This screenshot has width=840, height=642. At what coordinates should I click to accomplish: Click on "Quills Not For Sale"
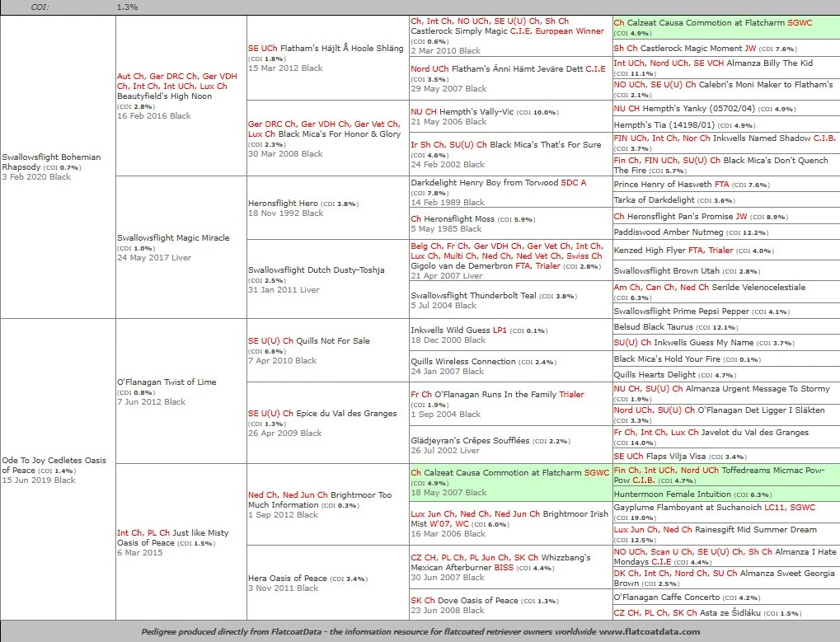point(333,340)
